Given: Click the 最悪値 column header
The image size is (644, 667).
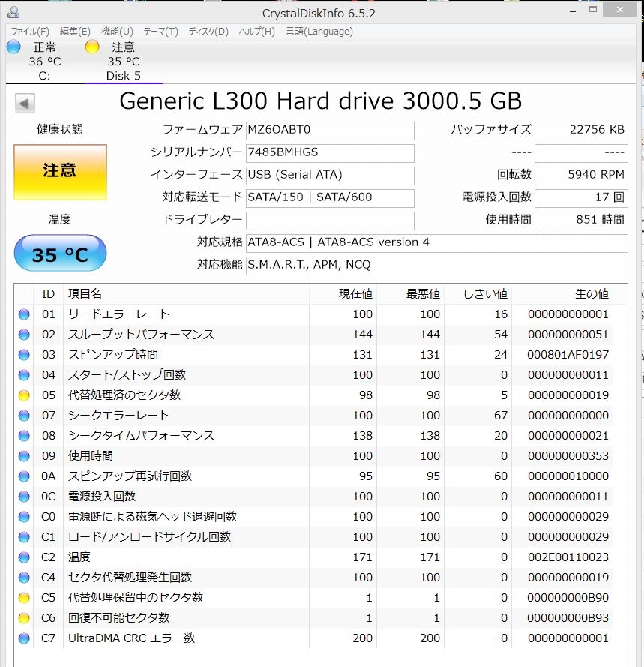Looking at the screenshot, I should (411, 294).
